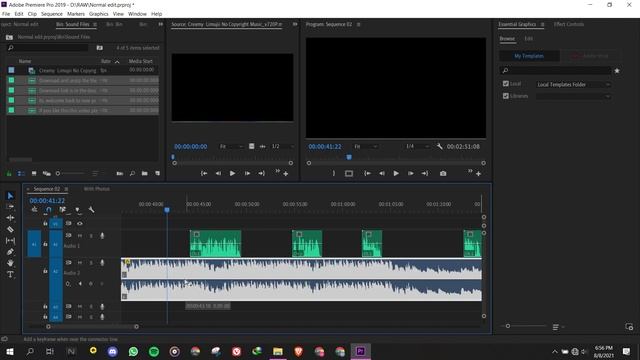Click New Bin folder icon
640x360 pixels.
(144, 173)
